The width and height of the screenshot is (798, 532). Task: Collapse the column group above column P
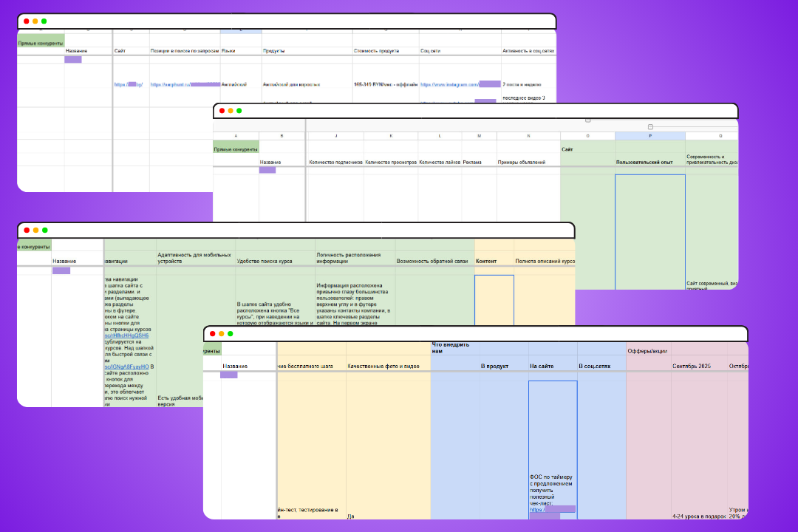click(x=650, y=127)
